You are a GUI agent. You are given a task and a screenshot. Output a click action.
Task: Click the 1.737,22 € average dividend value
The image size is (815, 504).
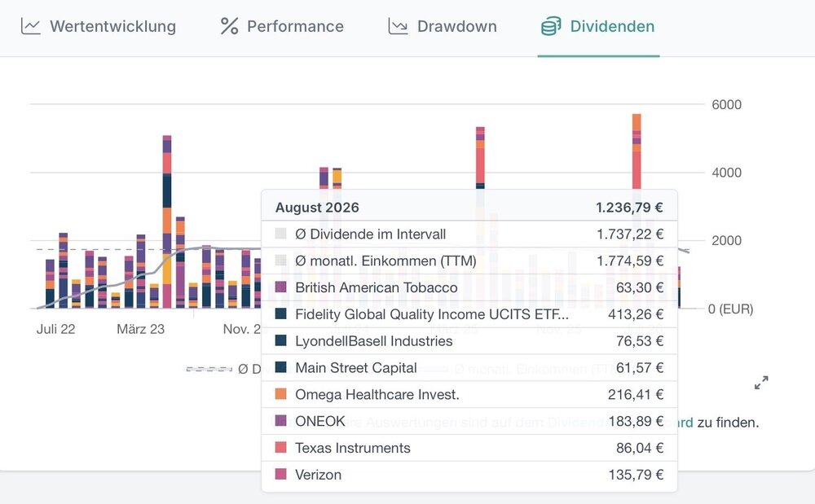point(630,234)
